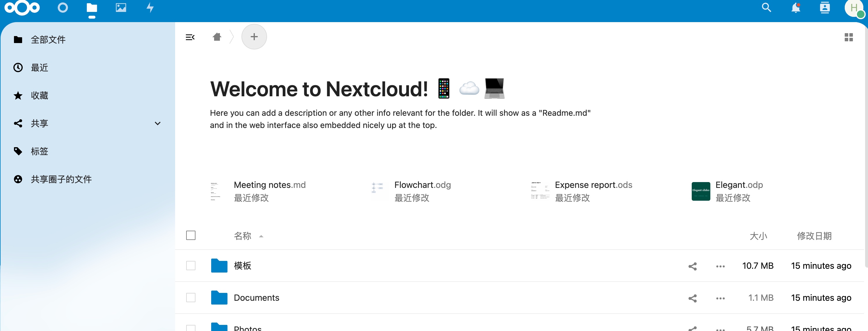Select 共享圈子的文件 in sidebar
The height and width of the screenshot is (331, 868).
88,179
